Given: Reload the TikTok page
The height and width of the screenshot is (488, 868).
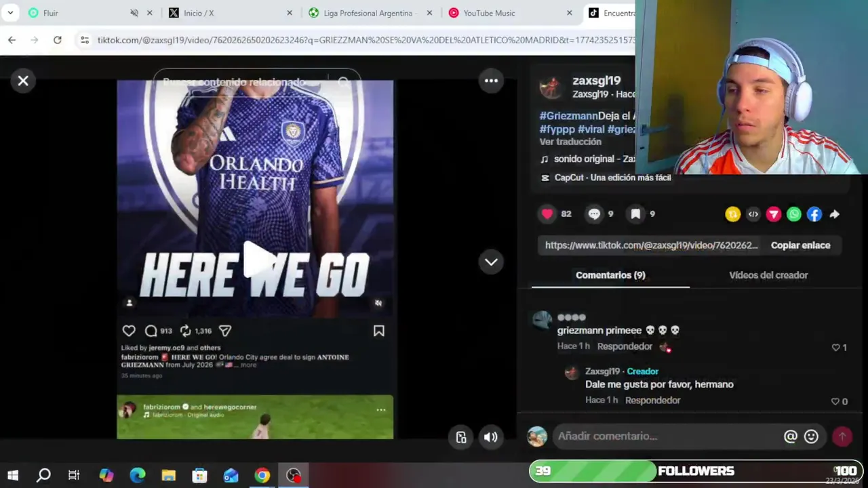Looking at the screenshot, I should pos(58,40).
